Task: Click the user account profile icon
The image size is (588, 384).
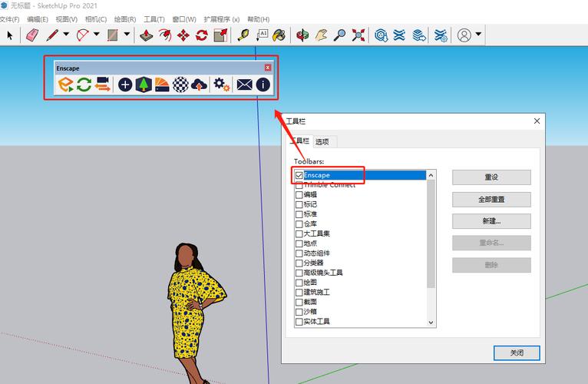Action: point(464,35)
